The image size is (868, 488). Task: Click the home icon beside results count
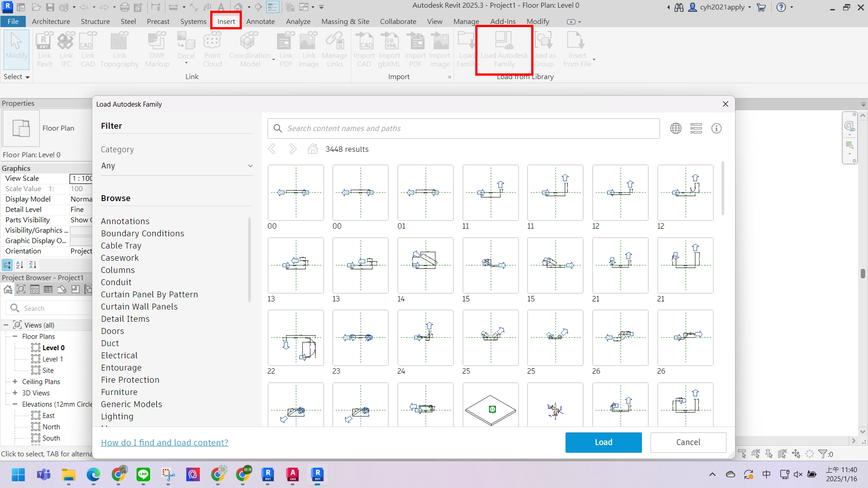click(312, 149)
